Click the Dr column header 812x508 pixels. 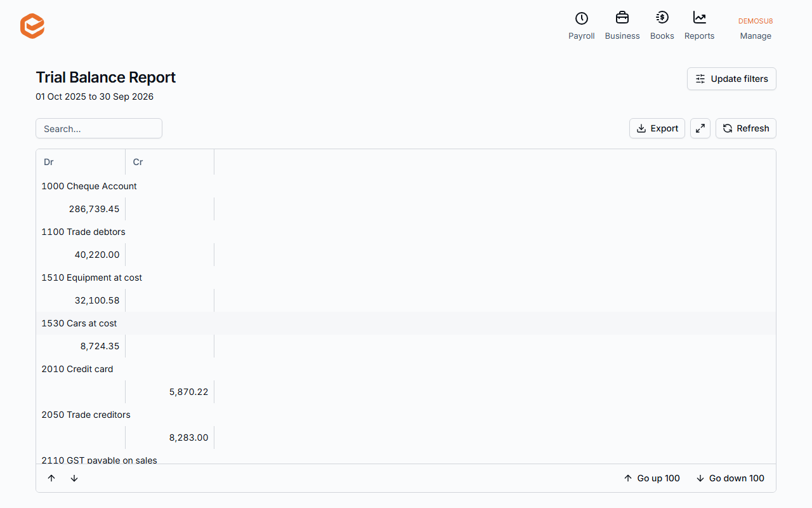pos(81,162)
